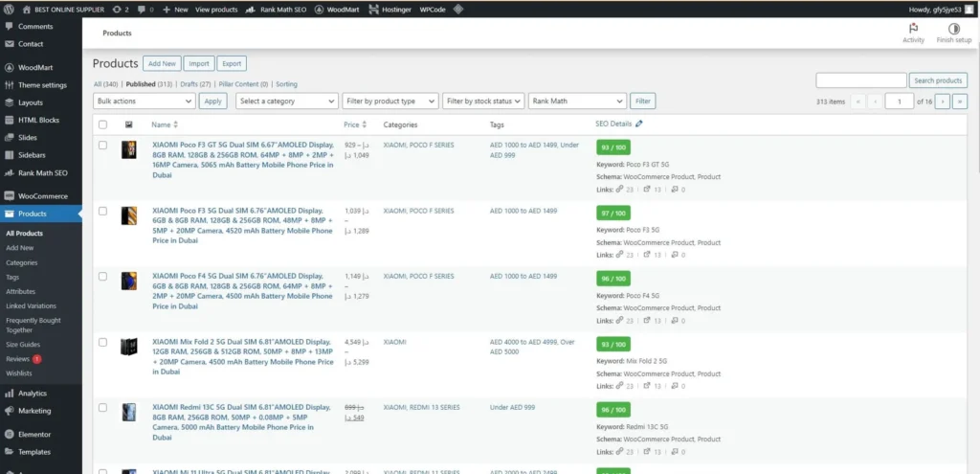This screenshot has width=980, height=474.
Task: Open the Filter by stock status dropdown
Action: tap(484, 101)
